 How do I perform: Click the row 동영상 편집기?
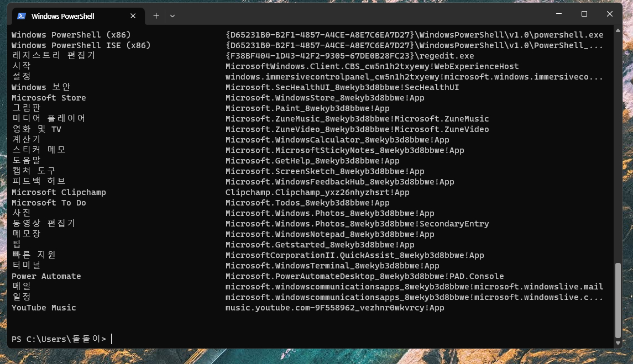(44, 224)
